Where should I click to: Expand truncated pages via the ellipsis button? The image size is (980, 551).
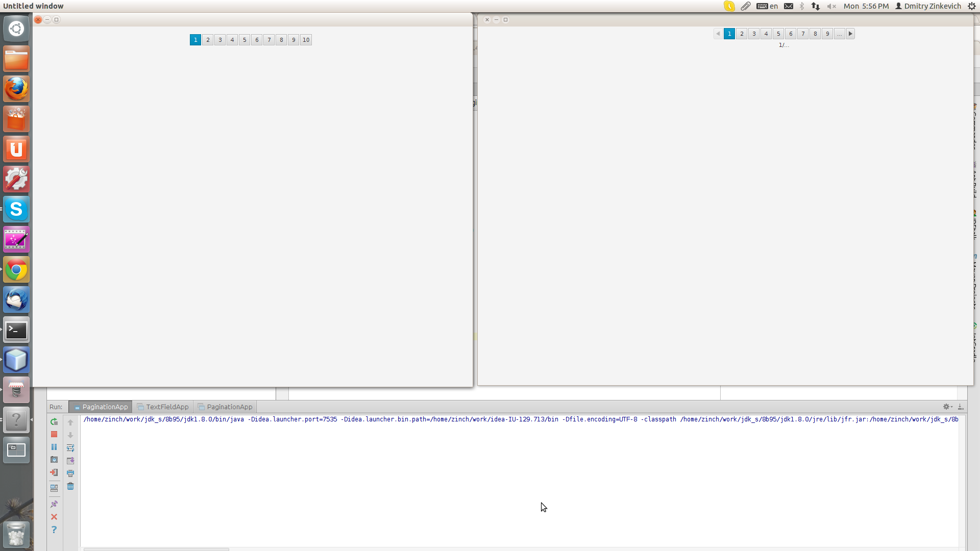840,34
